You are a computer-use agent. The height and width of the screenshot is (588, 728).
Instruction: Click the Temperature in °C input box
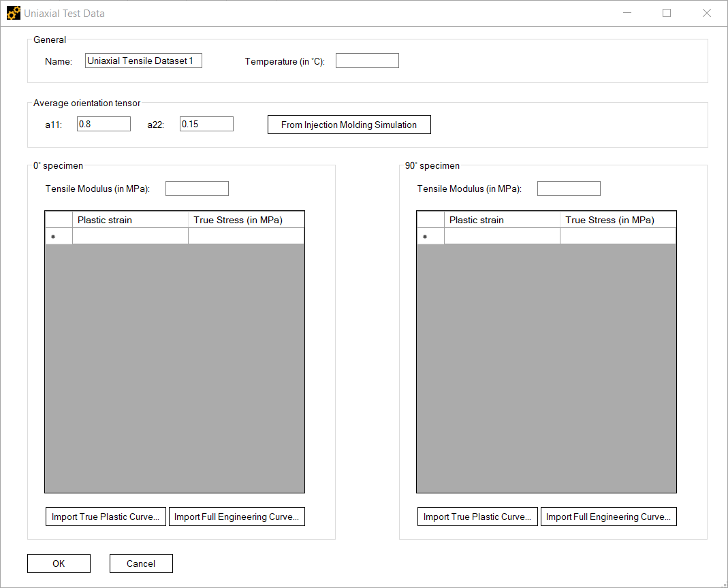click(366, 60)
